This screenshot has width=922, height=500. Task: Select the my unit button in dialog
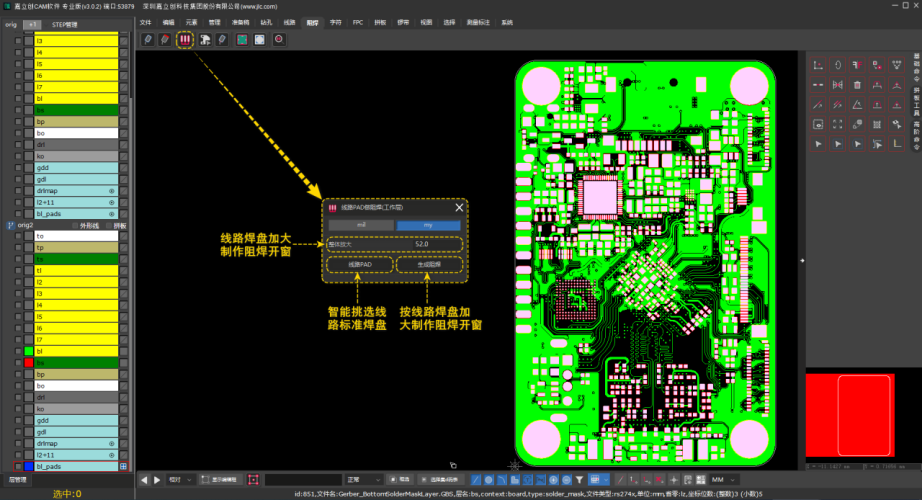click(428, 225)
